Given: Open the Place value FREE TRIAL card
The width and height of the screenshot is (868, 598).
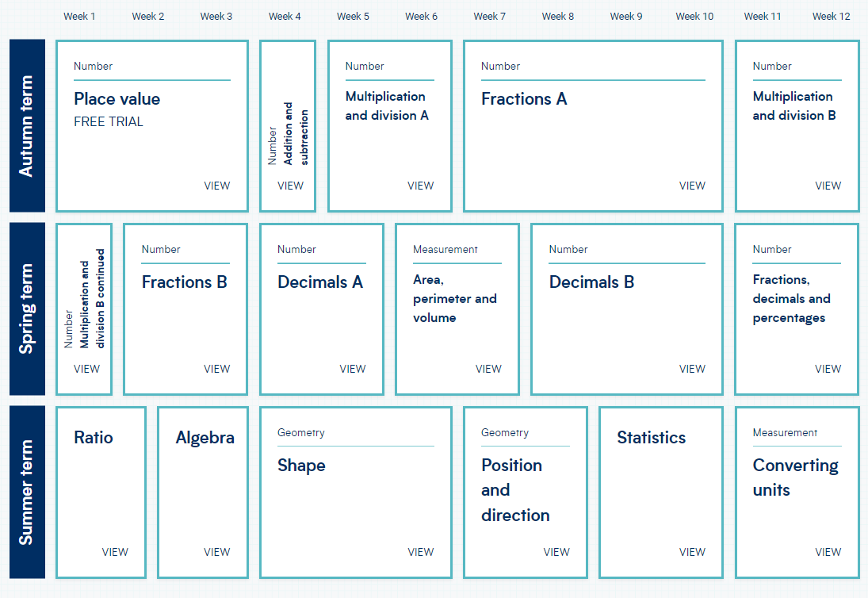Looking at the screenshot, I should click(x=151, y=125).
